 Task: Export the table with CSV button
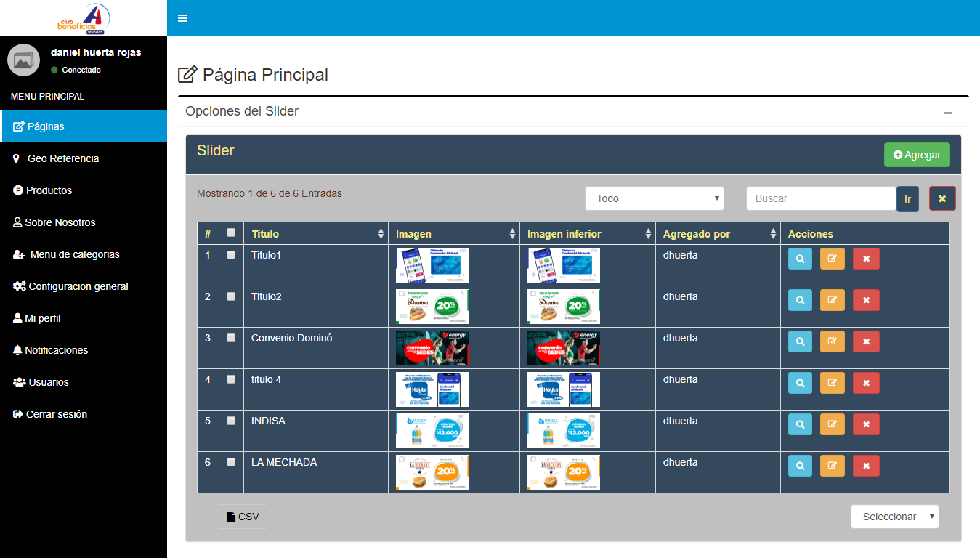243,517
